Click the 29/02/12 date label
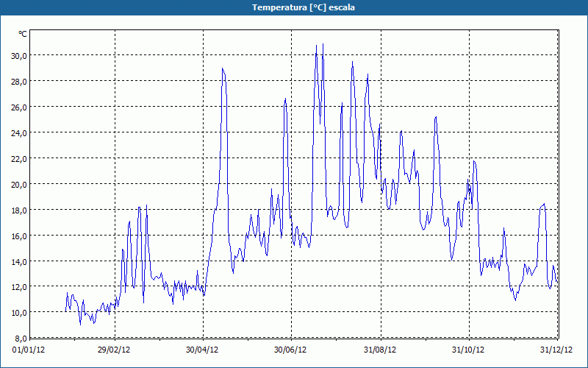Screen dimensions: 588x368 click(x=114, y=350)
